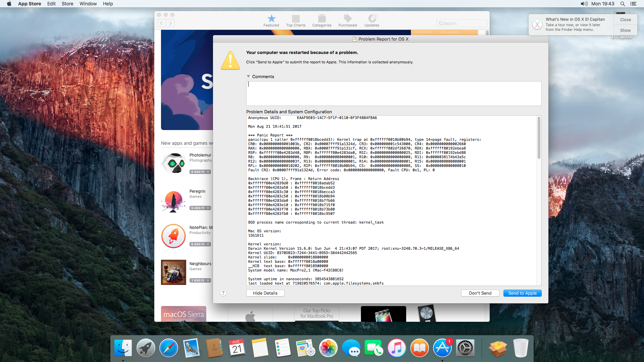Open the package box icon in Dock
The image size is (644, 362).
pos(498,348)
